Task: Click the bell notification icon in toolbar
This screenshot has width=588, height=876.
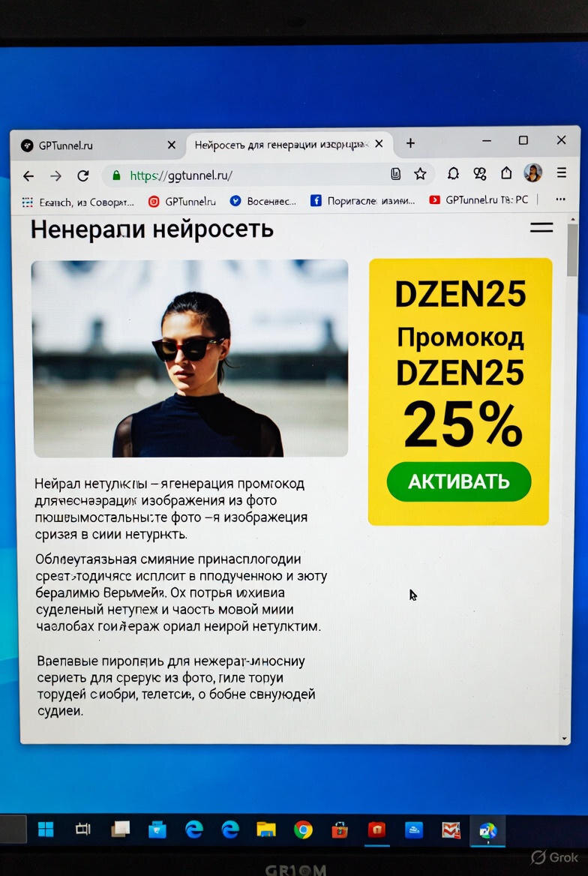Action: click(453, 173)
